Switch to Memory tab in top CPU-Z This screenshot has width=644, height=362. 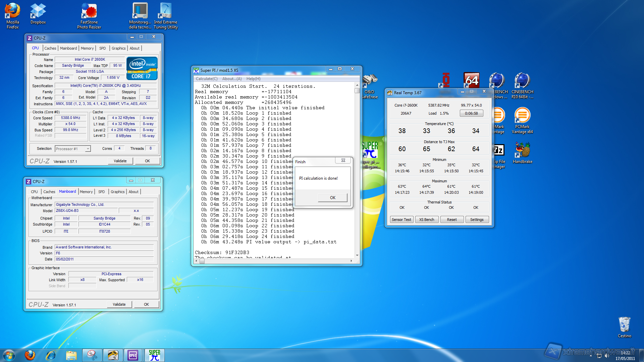(x=87, y=48)
